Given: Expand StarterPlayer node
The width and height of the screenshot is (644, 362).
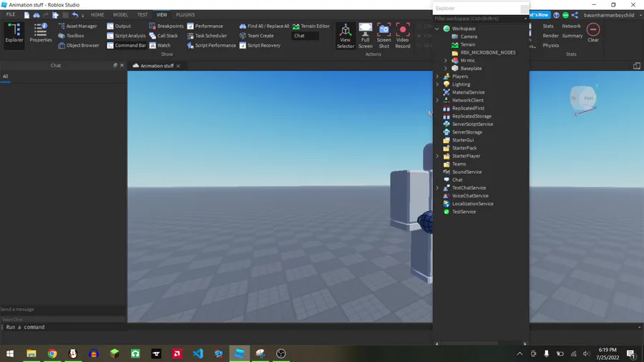Looking at the screenshot, I should 437,156.
